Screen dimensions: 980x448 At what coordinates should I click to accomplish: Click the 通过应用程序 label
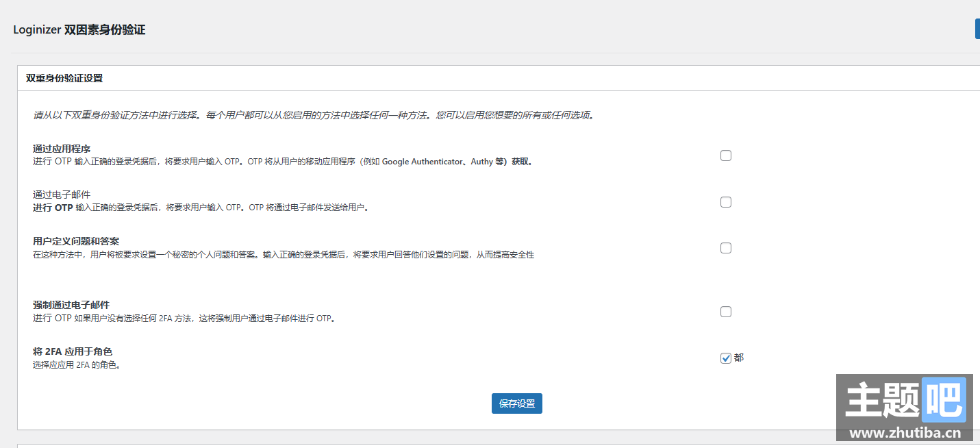coord(62,149)
